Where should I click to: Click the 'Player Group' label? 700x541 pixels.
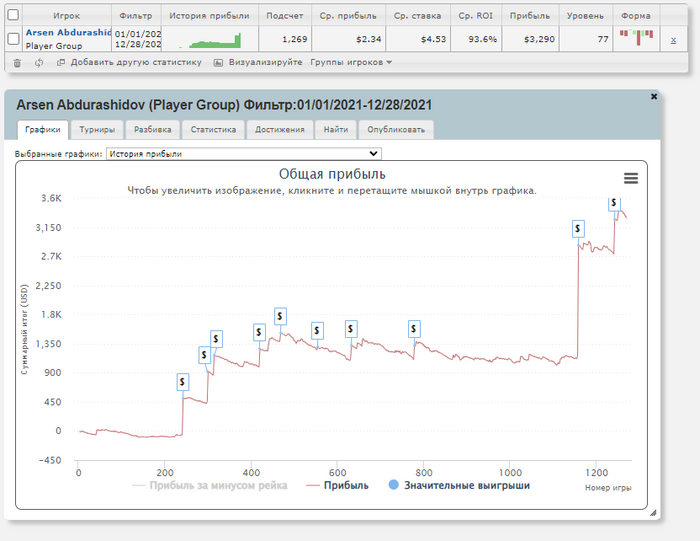(54, 46)
